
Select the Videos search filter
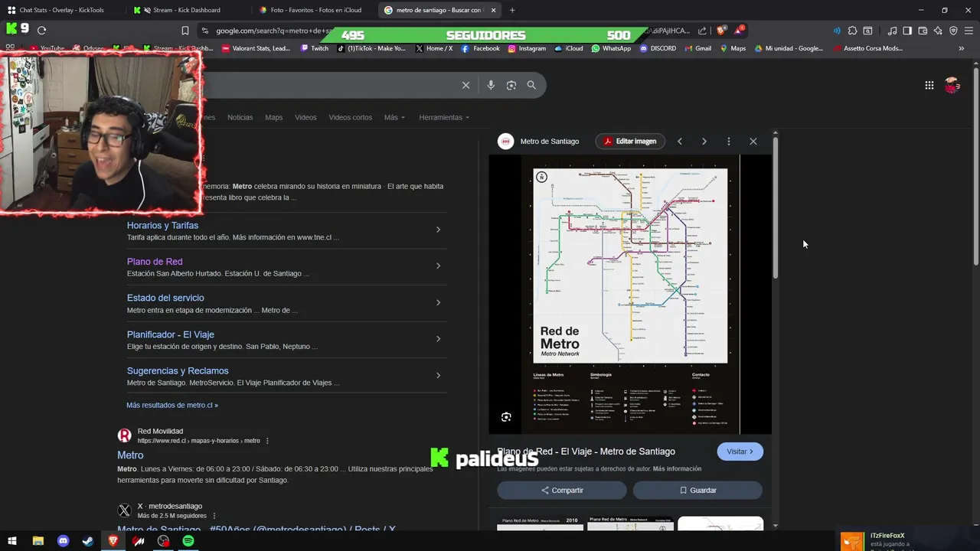coord(305,117)
